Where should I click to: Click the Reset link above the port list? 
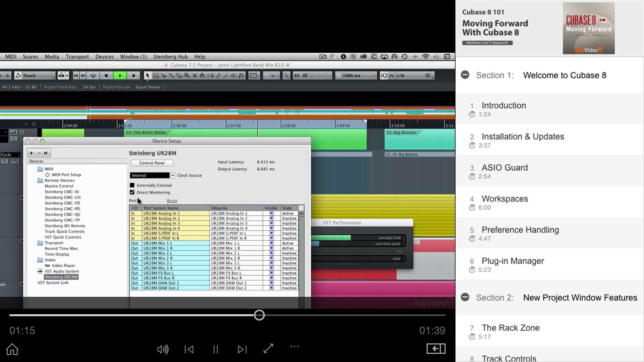(x=172, y=201)
